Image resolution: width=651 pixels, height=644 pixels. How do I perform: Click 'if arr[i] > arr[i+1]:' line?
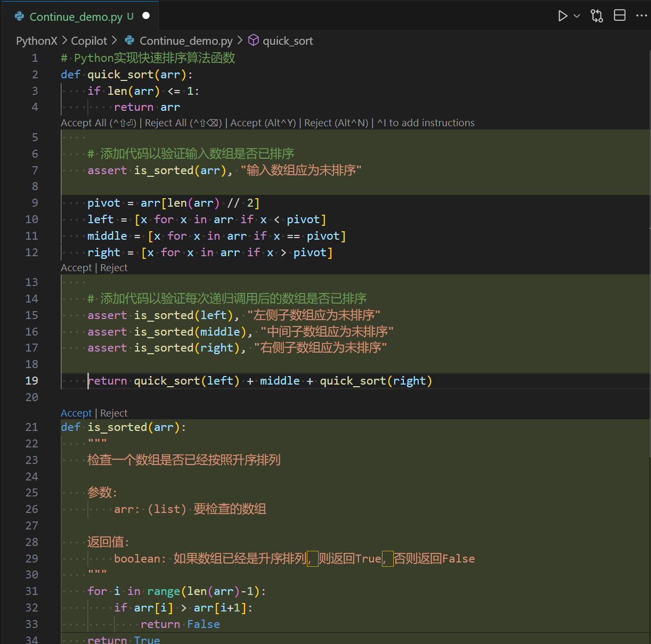point(184,608)
